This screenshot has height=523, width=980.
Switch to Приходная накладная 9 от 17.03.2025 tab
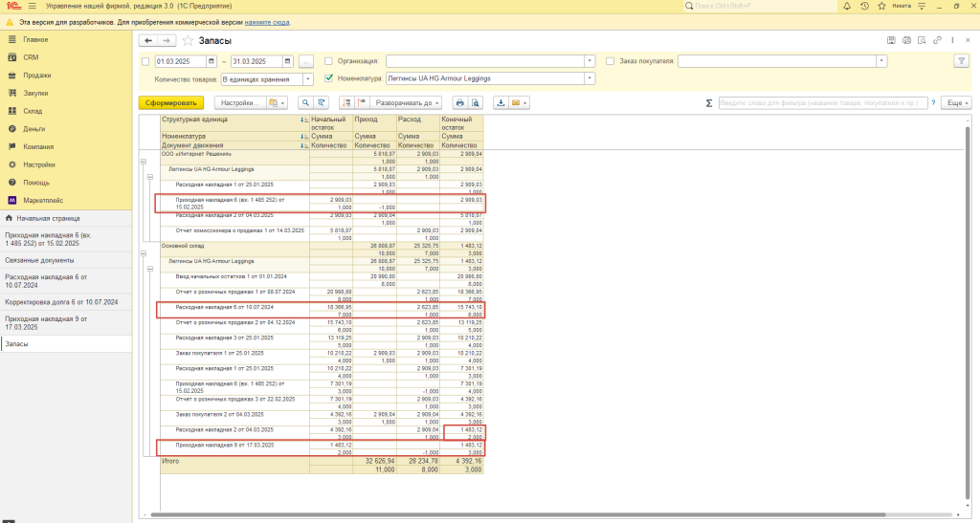[66, 322]
